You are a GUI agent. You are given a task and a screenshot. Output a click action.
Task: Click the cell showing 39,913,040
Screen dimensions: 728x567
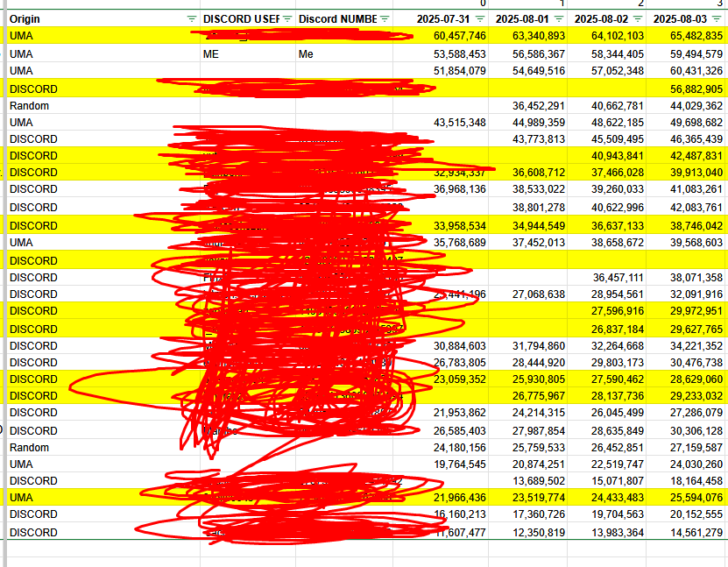[687, 173]
